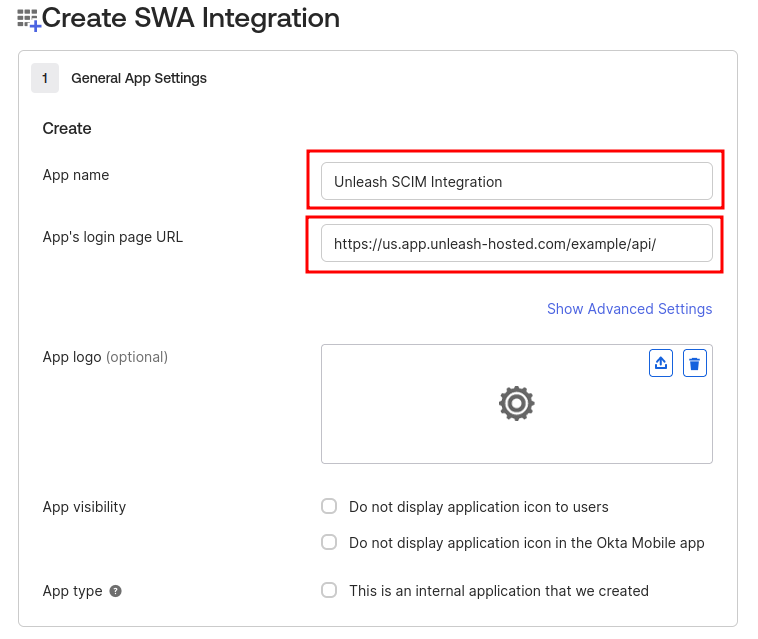Expand Show Advanced Settings

[629, 309]
